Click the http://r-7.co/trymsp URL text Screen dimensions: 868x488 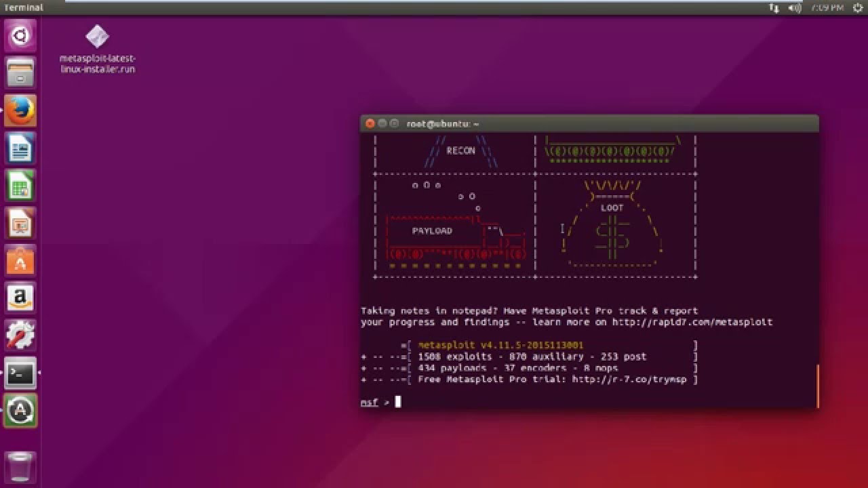point(629,380)
